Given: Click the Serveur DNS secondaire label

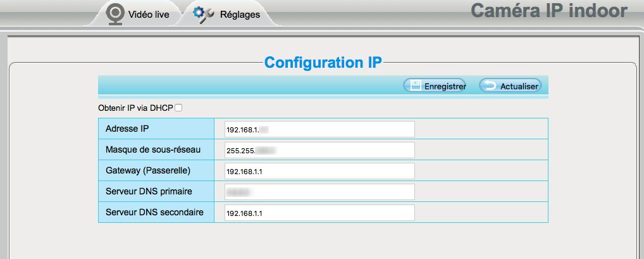Looking at the screenshot, I should pos(154,212).
